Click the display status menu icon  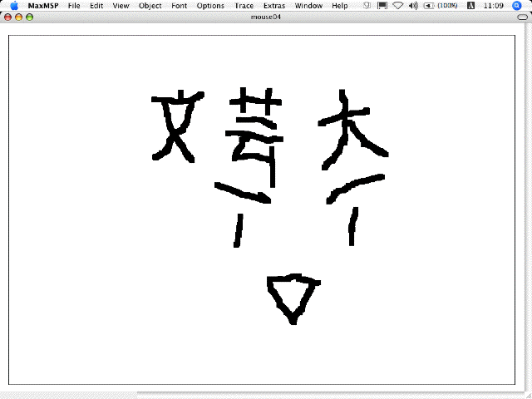click(382, 6)
